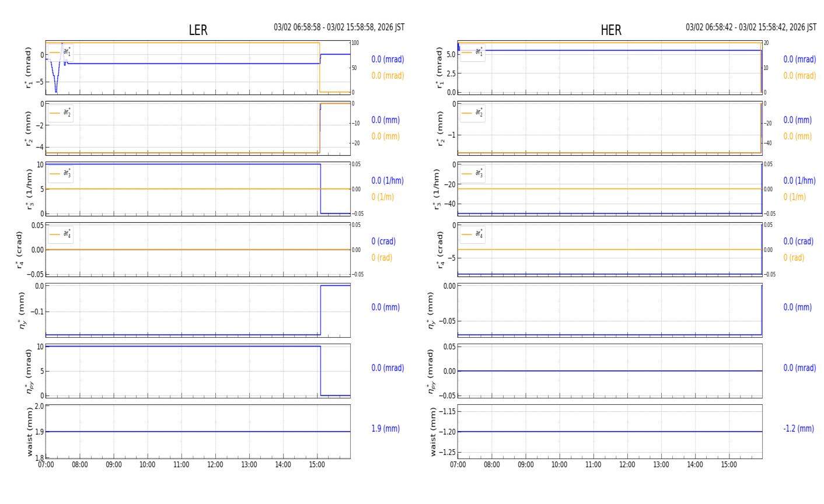Click the HER r1* (mrad) axis label
824x504 pixels.
440,68
